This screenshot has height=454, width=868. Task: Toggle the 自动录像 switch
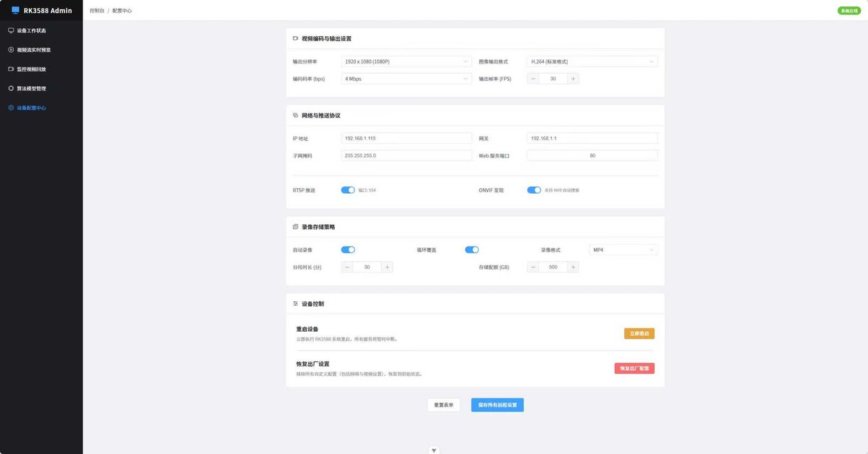point(348,249)
